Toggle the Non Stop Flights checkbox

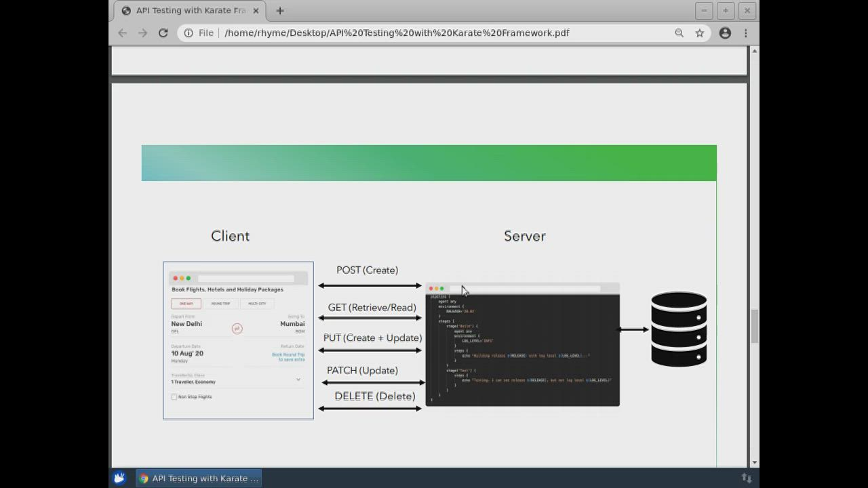[174, 397]
